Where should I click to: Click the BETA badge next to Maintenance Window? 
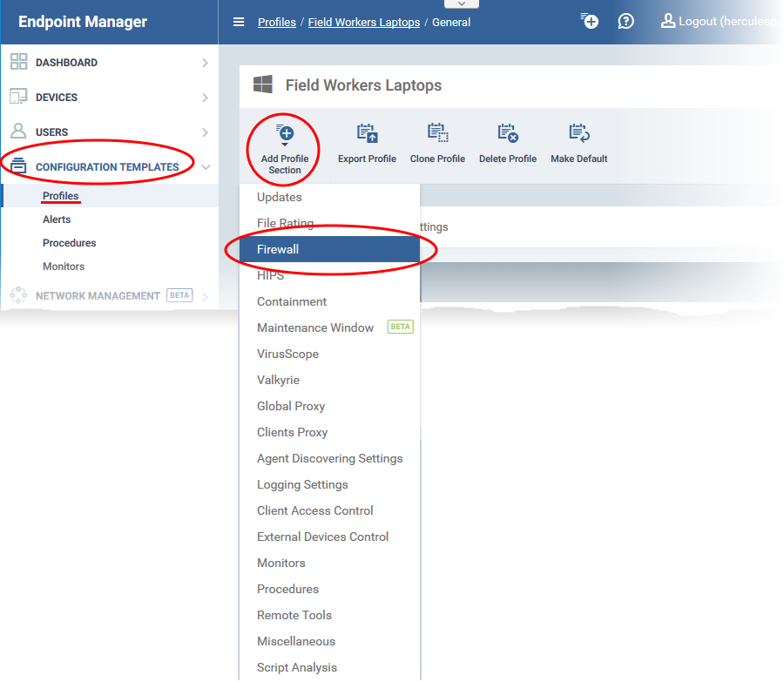(401, 327)
